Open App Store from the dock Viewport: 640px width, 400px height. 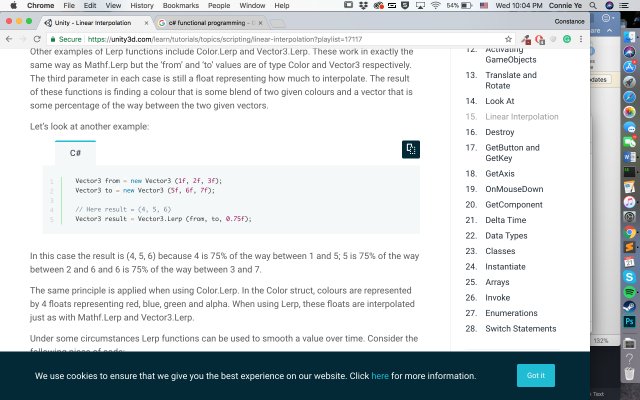point(629,67)
